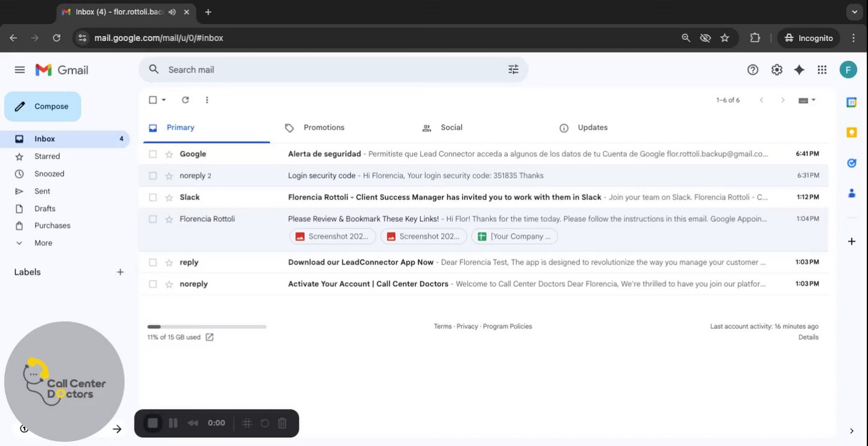Viewport: 868px width, 446px height.
Task: Tick the select-all checkbox in toolbar
Action: click(153, 100)
